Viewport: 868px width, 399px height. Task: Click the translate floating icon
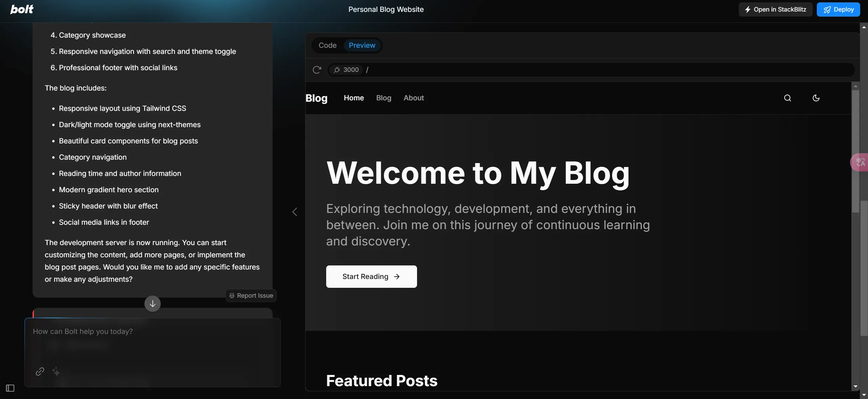coord(860,162)
